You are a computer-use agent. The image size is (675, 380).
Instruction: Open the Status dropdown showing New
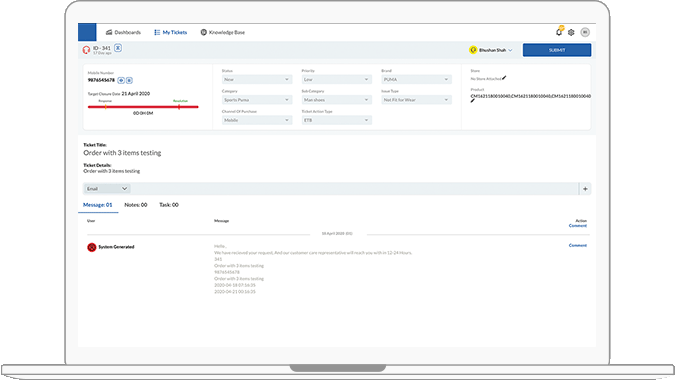(257, 80)
